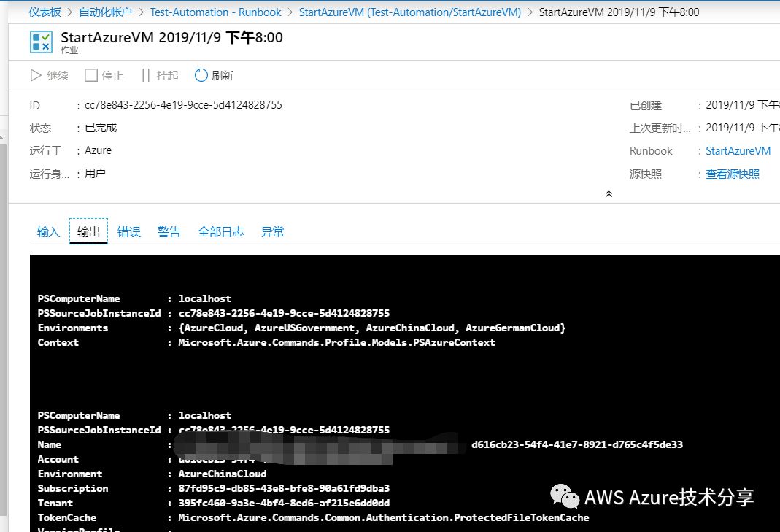Open the 查看源快照 link
The width and height of the screenshot is (780, 532).
pyautogui.click(x=733, y=174)
